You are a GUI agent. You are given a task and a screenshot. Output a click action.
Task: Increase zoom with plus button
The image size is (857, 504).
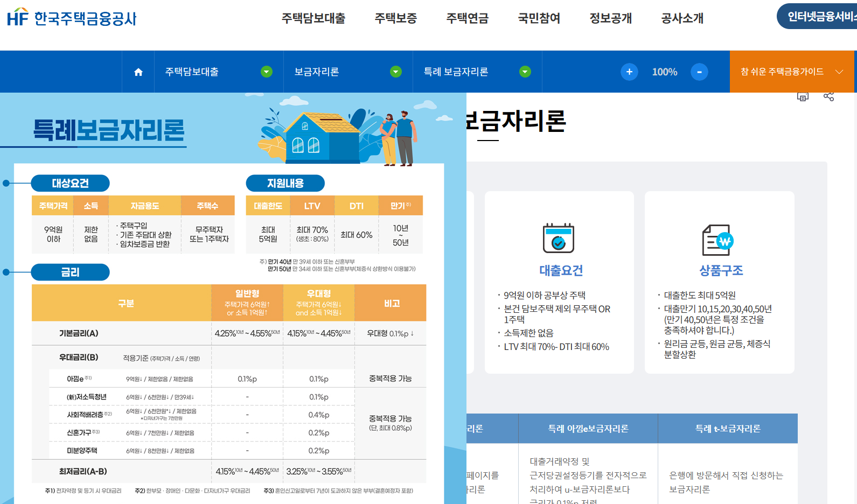pos(629,72)
